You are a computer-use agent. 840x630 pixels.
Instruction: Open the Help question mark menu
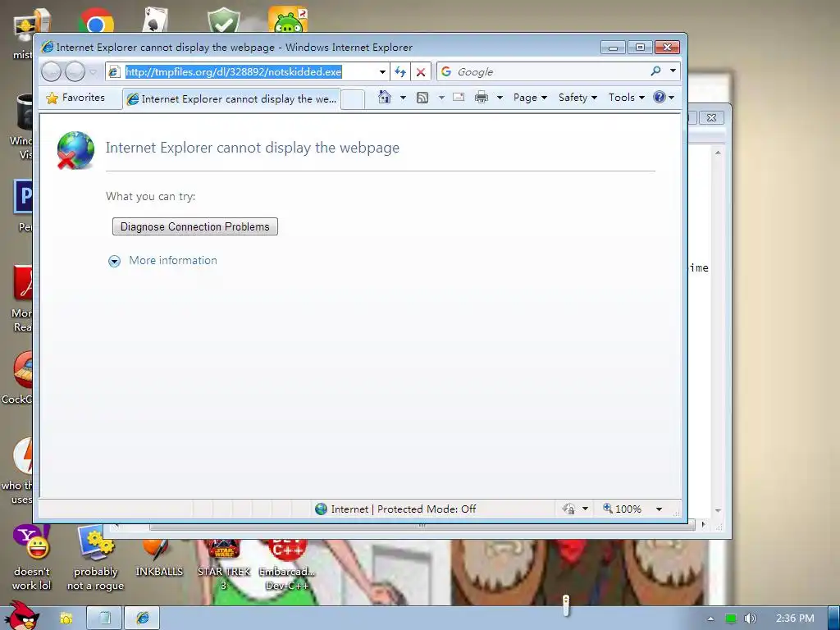[664, 98]
